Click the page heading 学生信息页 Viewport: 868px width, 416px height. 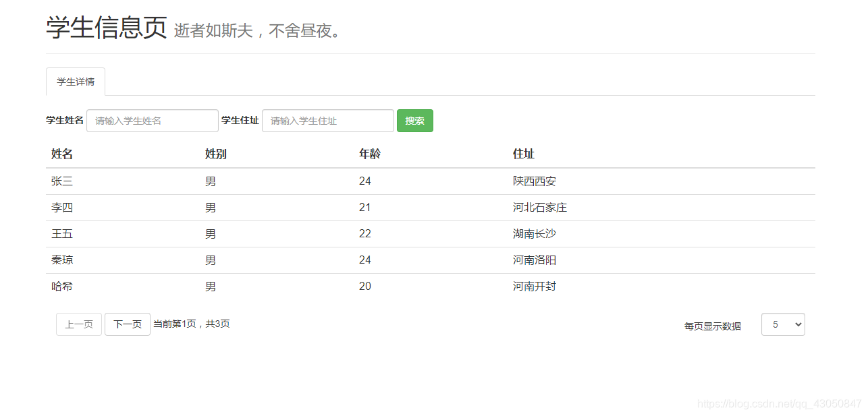click(x=107, y=28)
